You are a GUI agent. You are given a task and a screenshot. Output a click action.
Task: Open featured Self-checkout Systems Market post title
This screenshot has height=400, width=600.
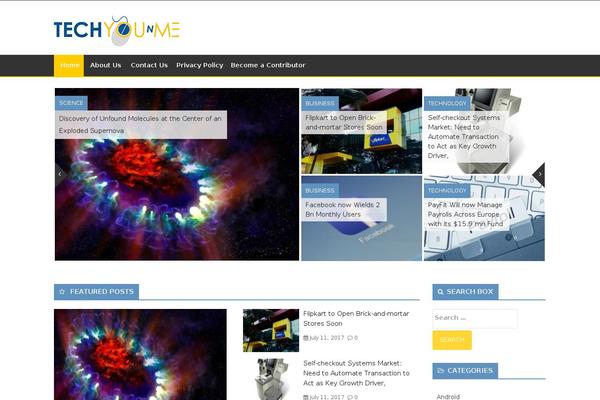coord(356,373)
